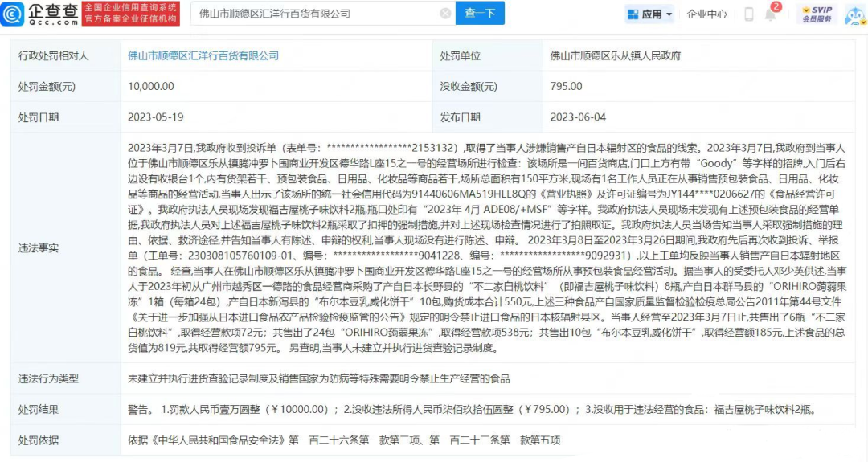Click the 处罚日期 label cell
This screenshot has height=462, width=868.
[x=65, y=117]
